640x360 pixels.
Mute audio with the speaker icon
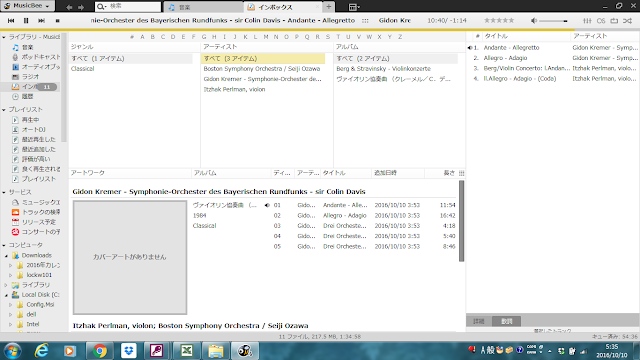pyautogui.click(x=534, y=20)
